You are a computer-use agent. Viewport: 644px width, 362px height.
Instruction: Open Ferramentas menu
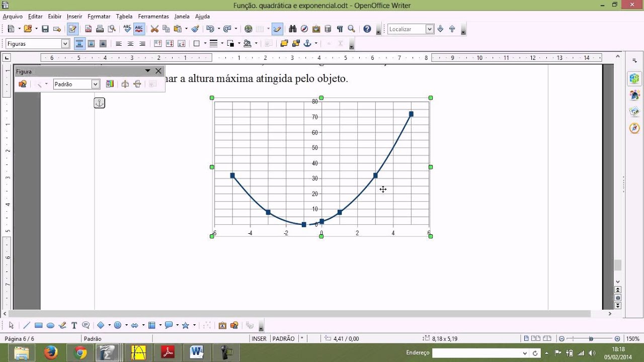pos(153,17)
